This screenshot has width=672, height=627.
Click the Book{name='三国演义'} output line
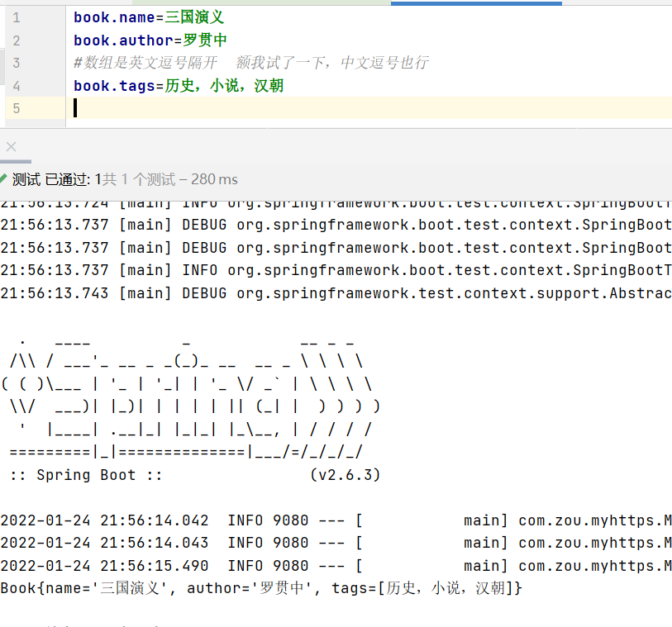point(261,588)
